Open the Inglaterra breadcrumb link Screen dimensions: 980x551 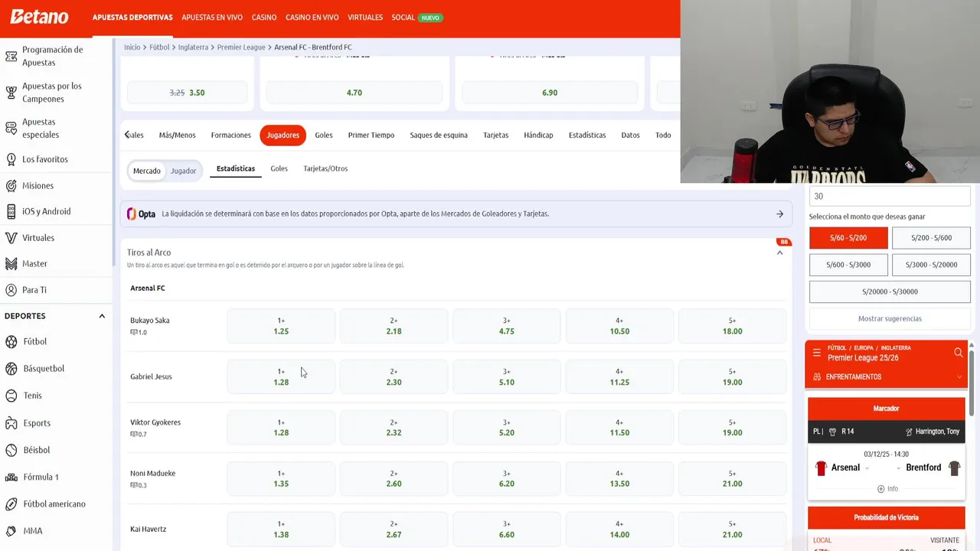pos(193,47)
